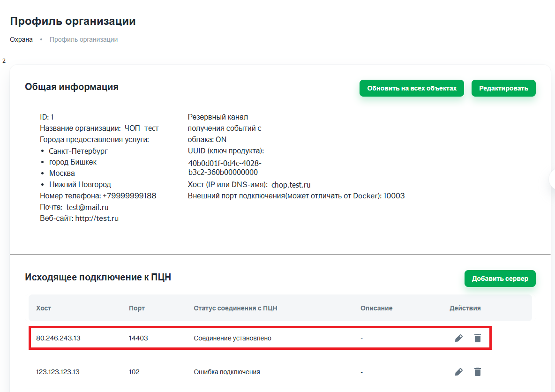This screenshot has height=392, width=555.
Task: Add a server via "Добавить сервер"
Action: click(x=500, y=279)
